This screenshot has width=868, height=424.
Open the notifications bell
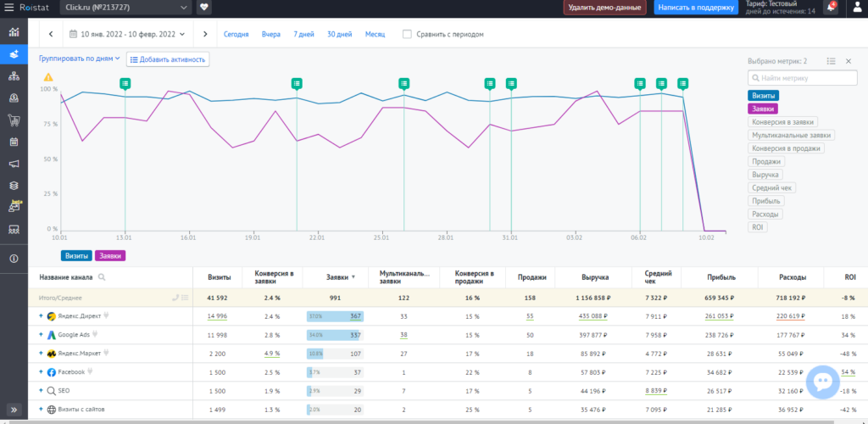(x=831, y=8)
